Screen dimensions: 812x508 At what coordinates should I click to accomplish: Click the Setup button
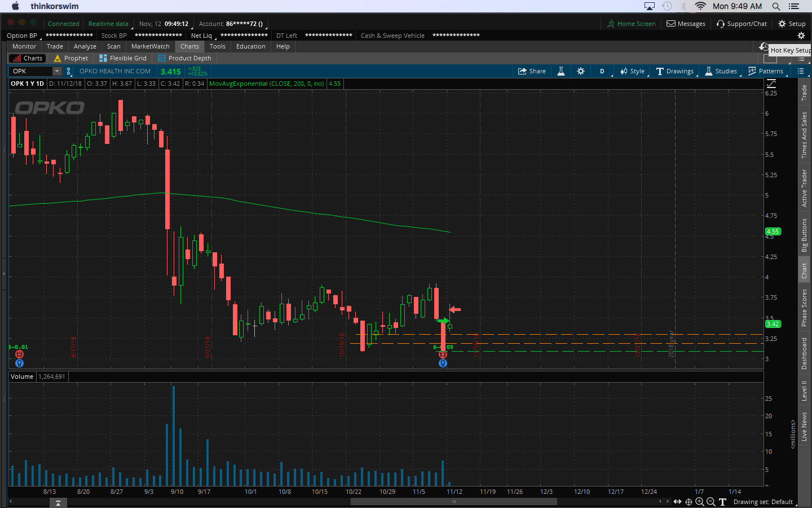coord(792,24)
